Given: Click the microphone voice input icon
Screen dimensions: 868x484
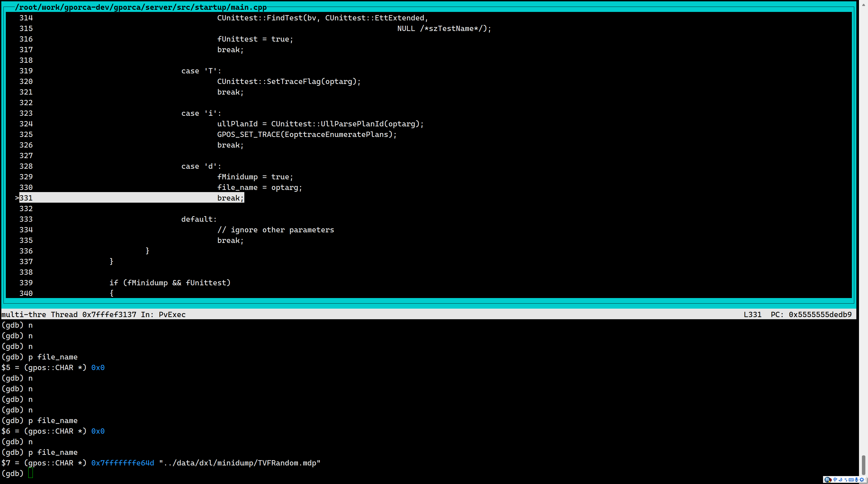Looking at the screenshot, I should tap(857, 479).
